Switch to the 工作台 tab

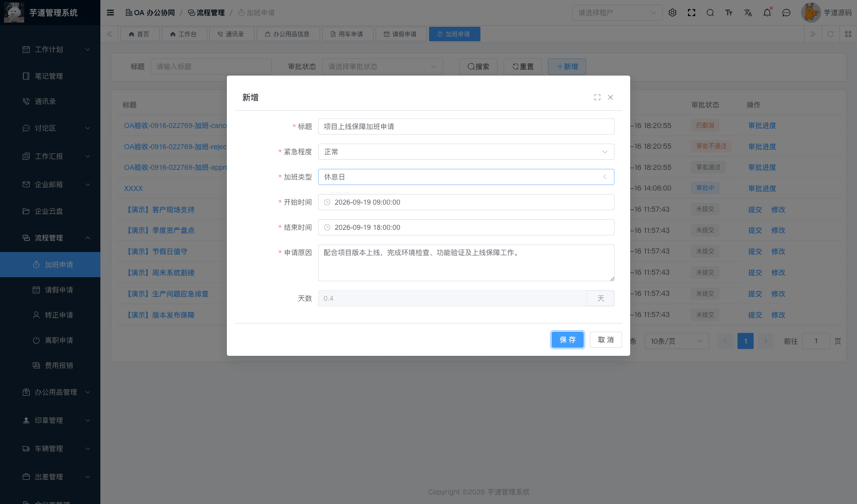point(183,34)
